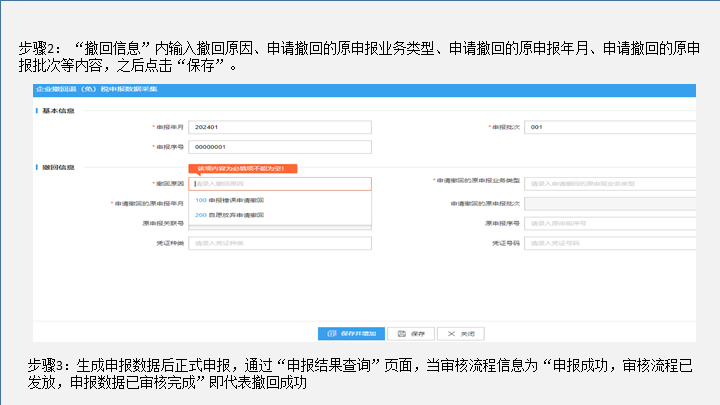Click the 基本信息 section header
The height and width of the screenshot is (405, 720).
(x=58, y=111)
